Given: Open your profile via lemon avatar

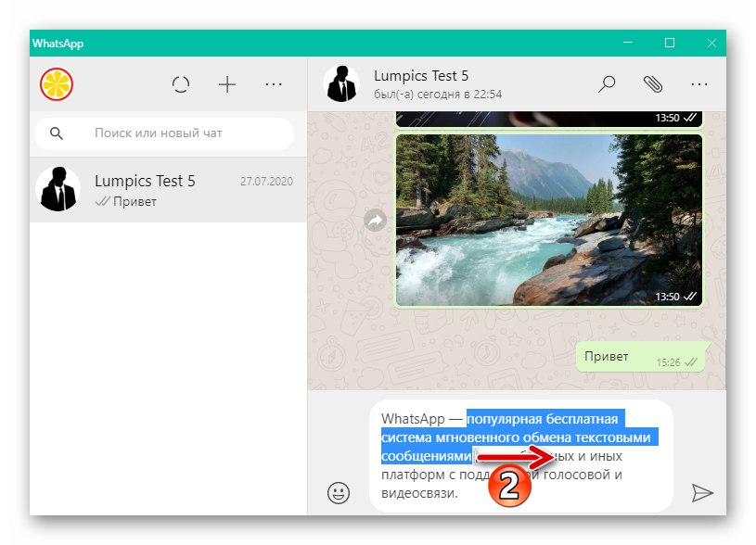Looking at the screenshot, I should (x=57, y=84).
